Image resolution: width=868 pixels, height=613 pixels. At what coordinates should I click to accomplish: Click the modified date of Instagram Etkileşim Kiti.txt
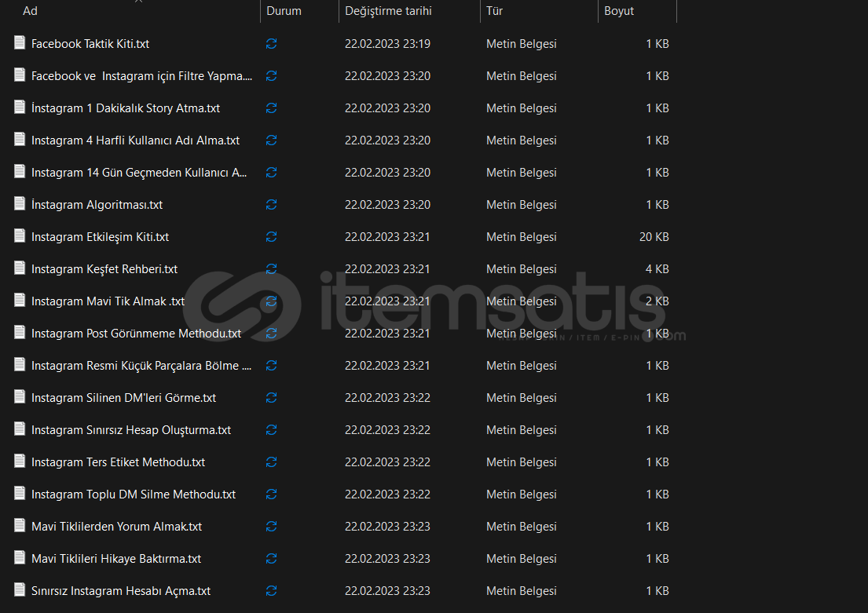[387, 237]
